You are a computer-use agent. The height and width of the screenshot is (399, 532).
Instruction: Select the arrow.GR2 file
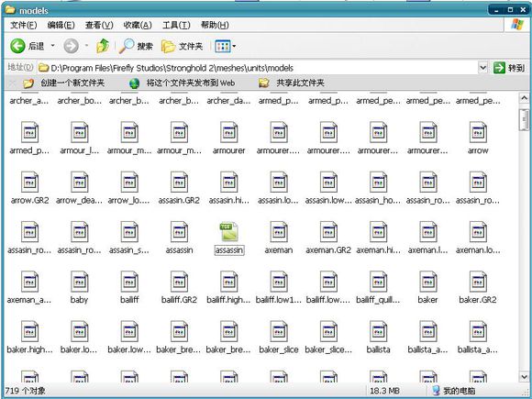click(30, 183)
